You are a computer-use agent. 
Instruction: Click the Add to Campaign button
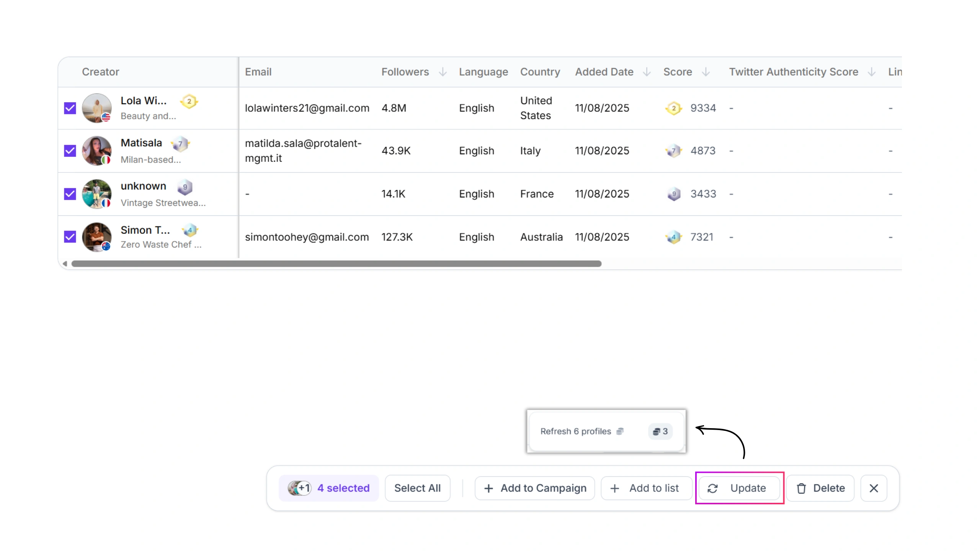click(x=535, y=488)
